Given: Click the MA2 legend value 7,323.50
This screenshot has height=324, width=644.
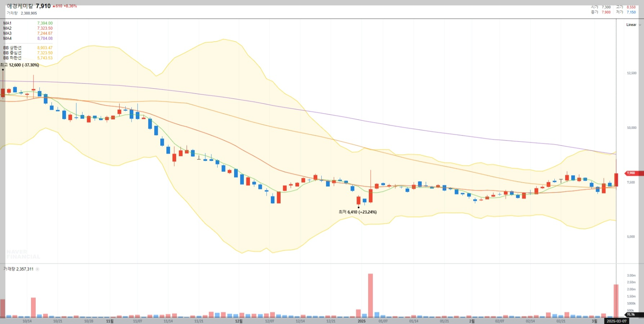Looking at the screenshot, I should (45, 28).
